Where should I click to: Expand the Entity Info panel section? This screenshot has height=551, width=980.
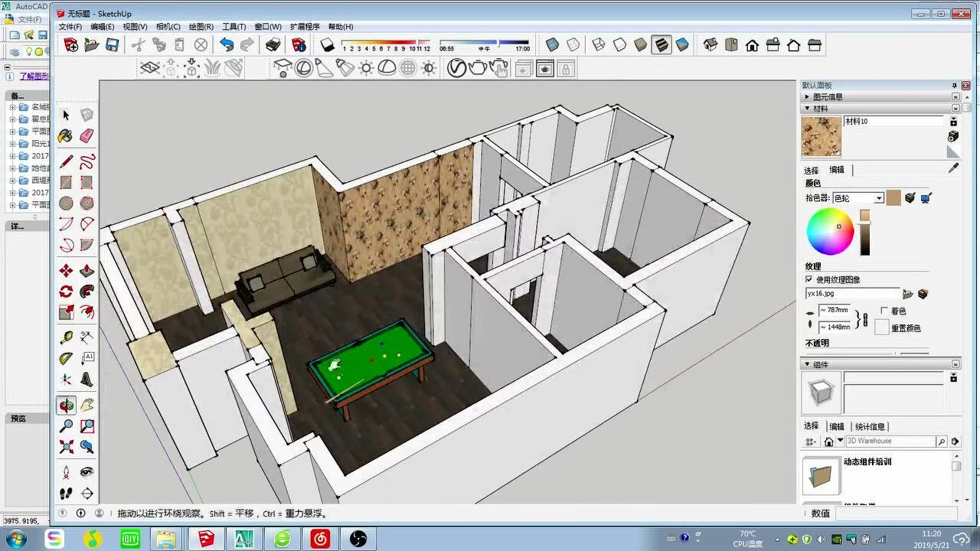[x=807, y=97]
